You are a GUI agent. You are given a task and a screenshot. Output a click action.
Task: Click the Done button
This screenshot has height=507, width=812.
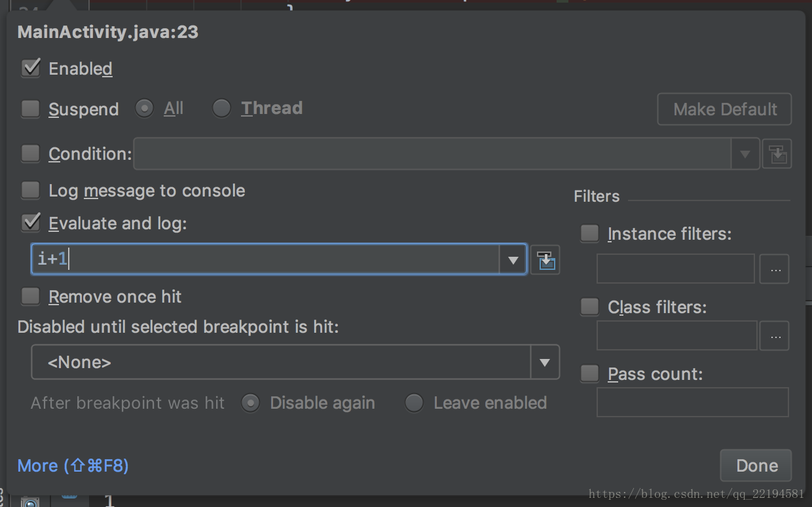[x=756, y=466]
